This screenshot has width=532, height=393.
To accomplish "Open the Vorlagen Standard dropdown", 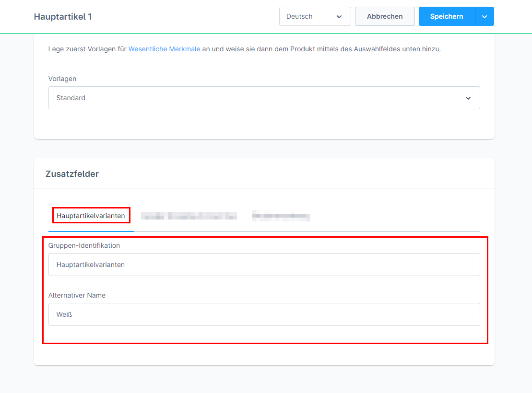I will (264, 98).
